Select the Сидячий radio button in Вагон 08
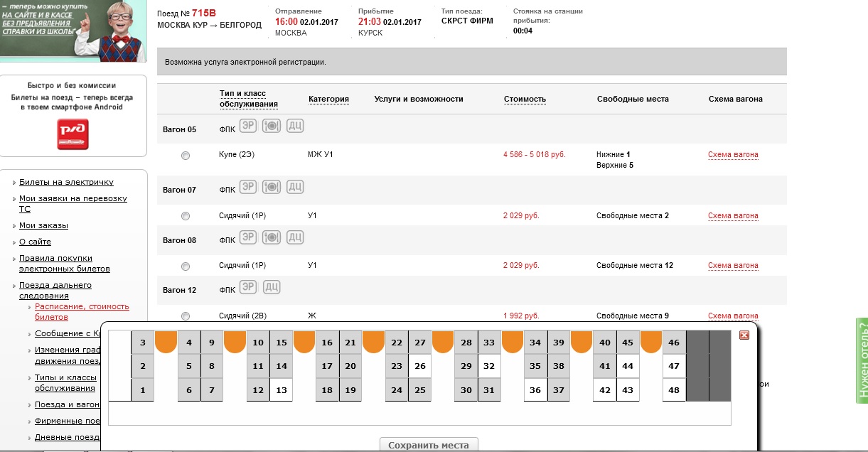 (186, 267)
